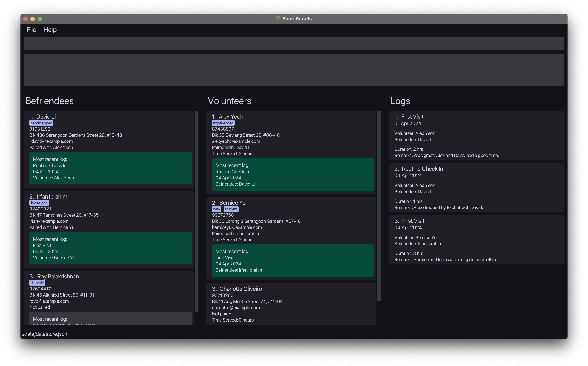
Task: Click the Befriendees list scrollbar
Action: tap(196, 211)
